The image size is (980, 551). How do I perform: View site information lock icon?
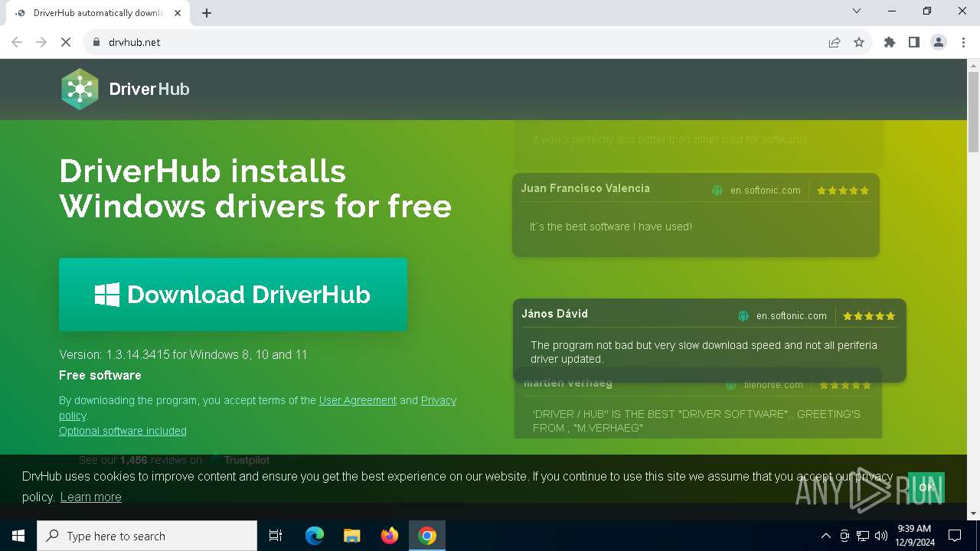(x=96, y=42)
